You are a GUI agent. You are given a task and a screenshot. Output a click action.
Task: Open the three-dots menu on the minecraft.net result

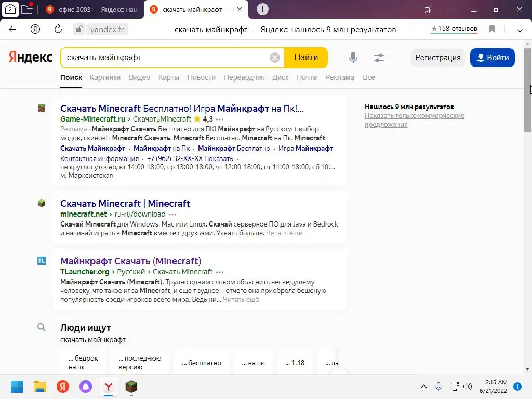pos(172,214)
